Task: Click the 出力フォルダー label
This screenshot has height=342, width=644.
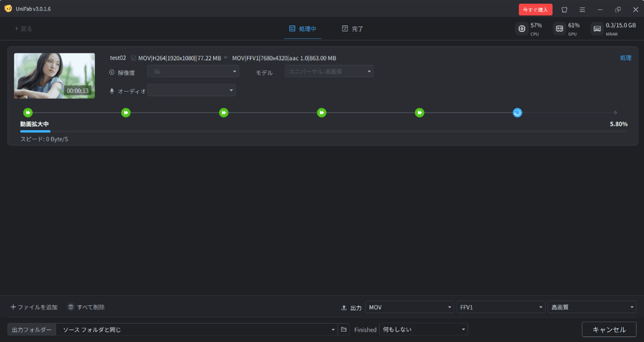Action: tap(32, 330)
